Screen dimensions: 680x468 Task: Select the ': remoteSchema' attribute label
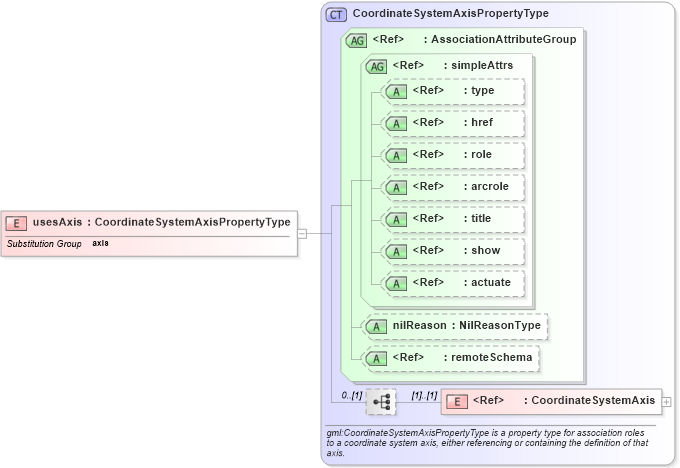tap(488, 357)
